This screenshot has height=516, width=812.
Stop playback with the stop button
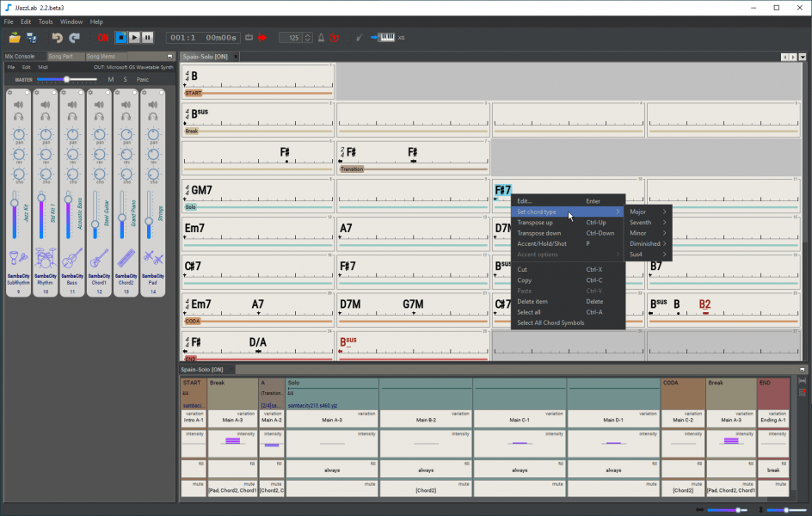tap(120, 37)
